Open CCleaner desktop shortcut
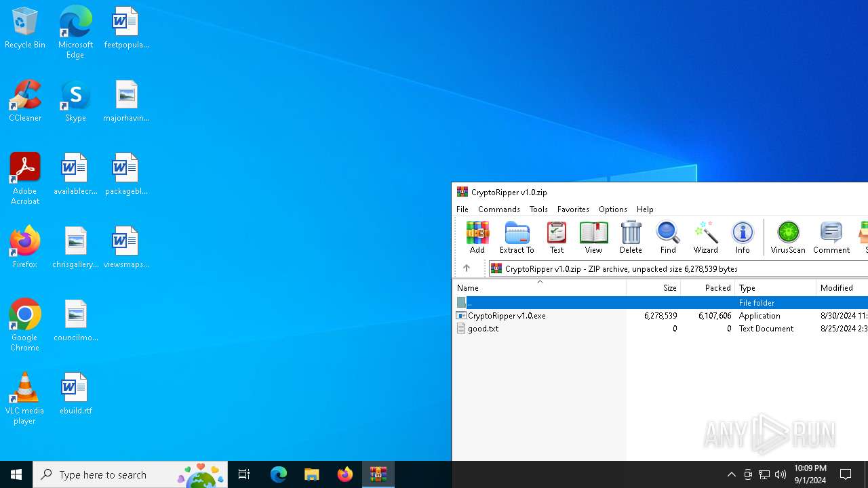 coord(25,101)
